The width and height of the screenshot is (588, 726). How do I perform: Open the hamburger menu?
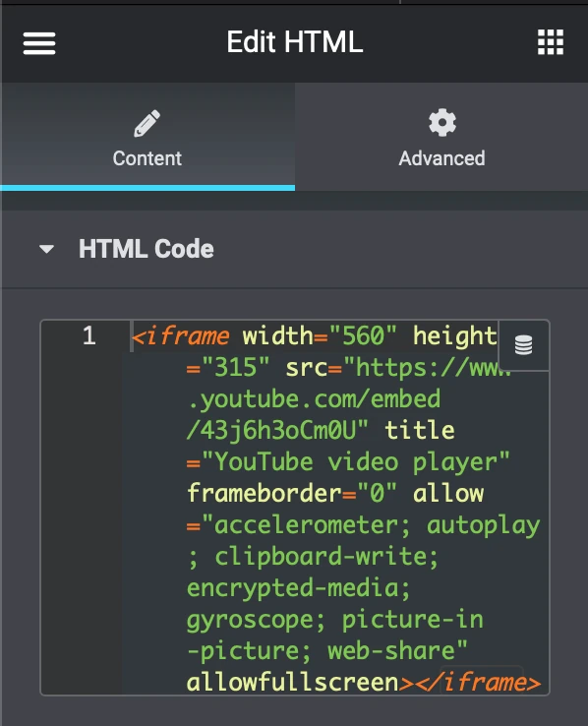tap(39, 43)
